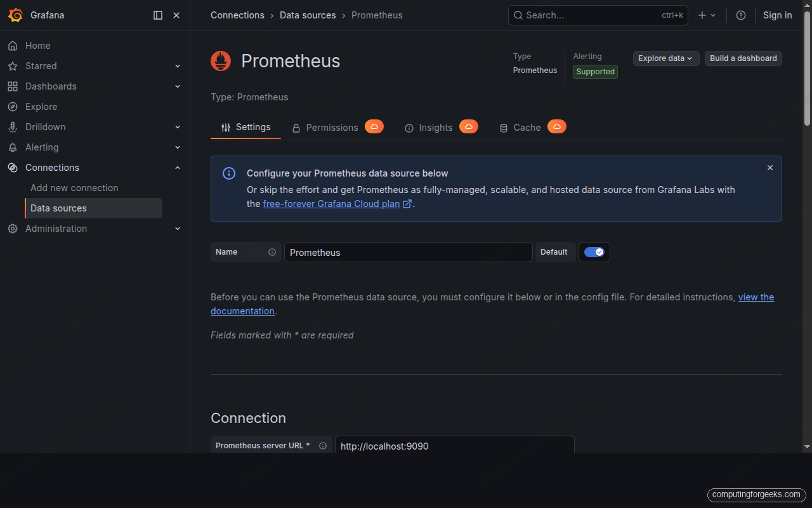Collapse the sidebar with dock icon
Viewport: 812px width, 508px height.
pos(157,15)
